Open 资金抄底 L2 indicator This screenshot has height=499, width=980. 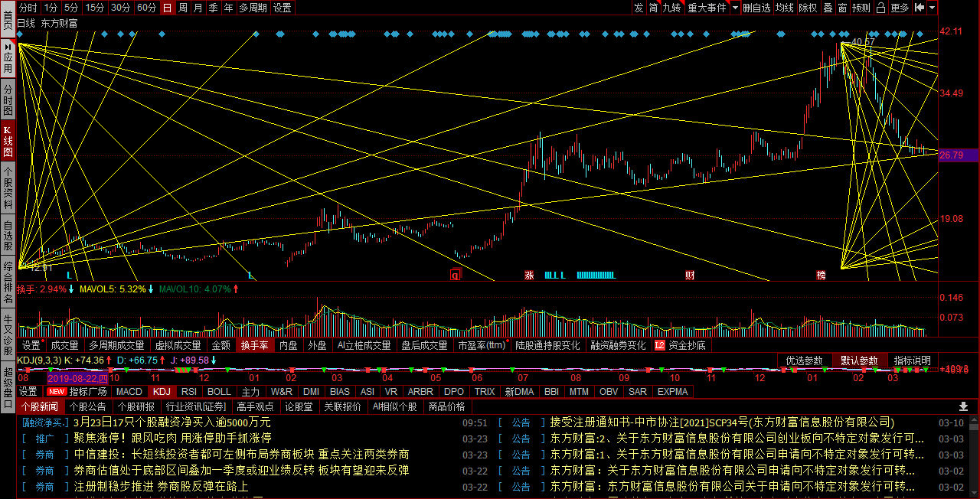(x=680, y=345)
